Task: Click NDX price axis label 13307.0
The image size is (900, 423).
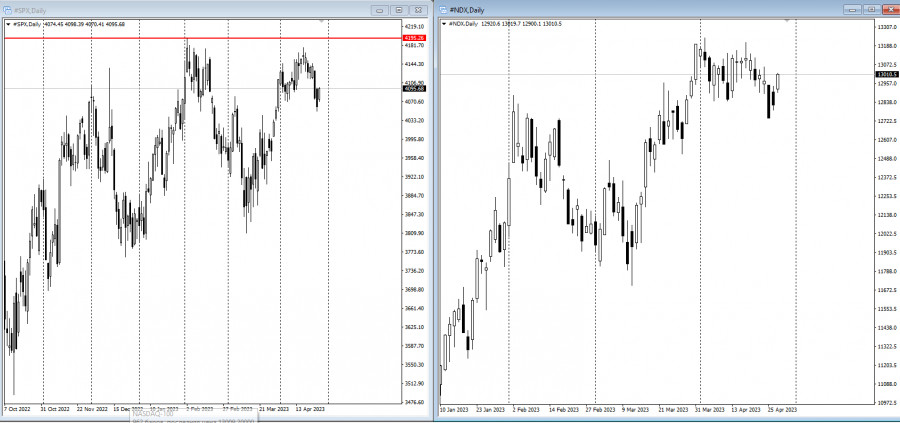Action: pyautogui.click(x=887, y=27)
